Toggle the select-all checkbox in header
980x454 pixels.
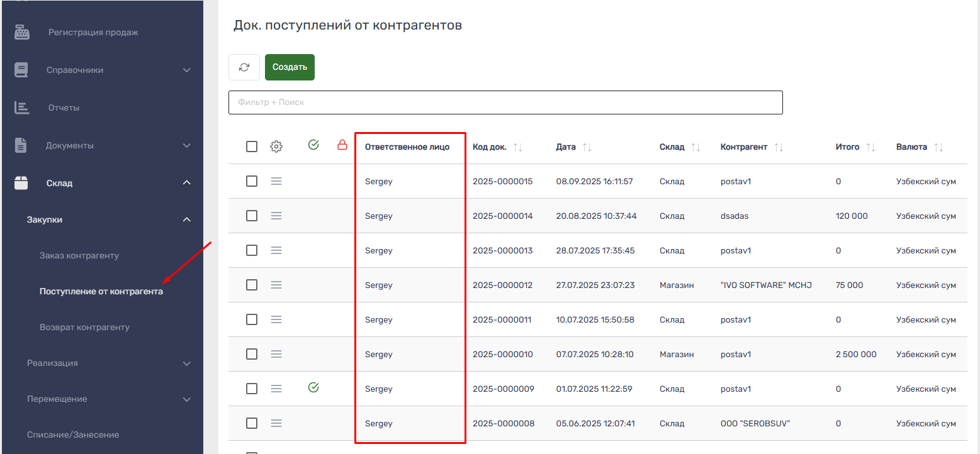[x=252, y=147]
